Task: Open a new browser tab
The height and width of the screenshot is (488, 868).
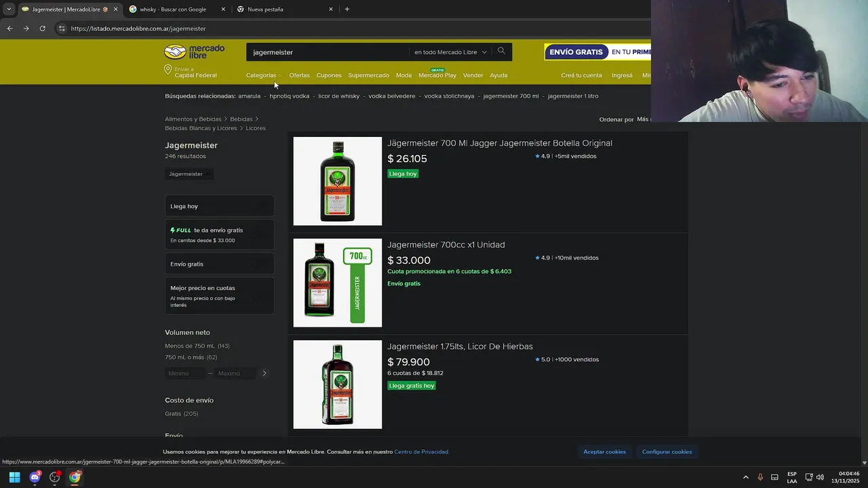Action: click(x=347, y=9)
